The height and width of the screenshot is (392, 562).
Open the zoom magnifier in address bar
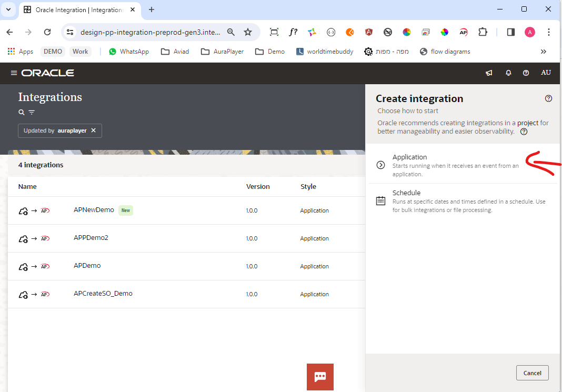231,32
